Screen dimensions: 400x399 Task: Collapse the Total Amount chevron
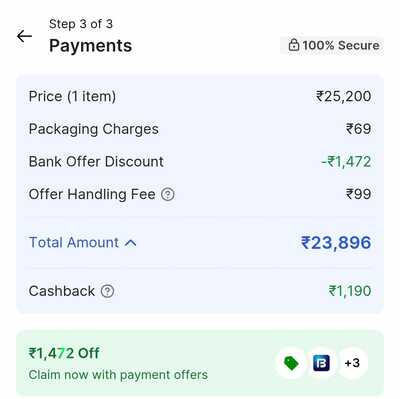pos(130,243)
